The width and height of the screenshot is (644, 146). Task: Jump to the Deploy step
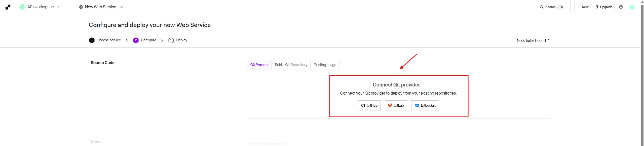pos(178,40)
